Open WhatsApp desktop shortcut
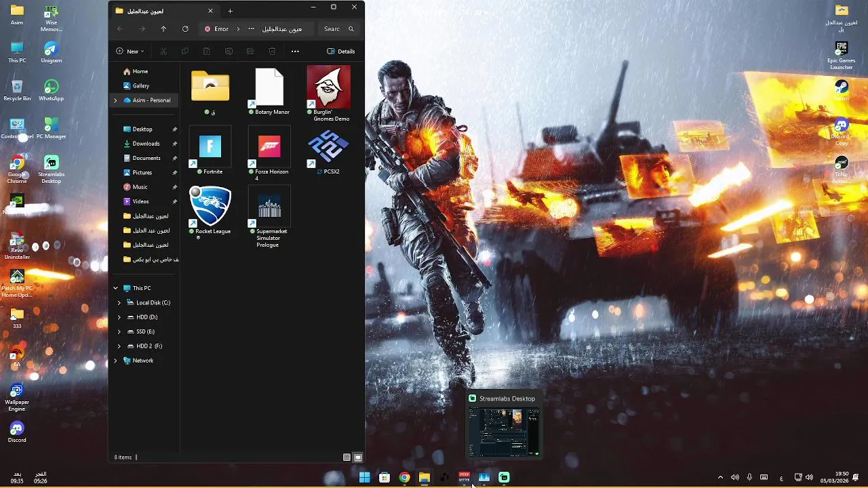 (x=51, y=91)
